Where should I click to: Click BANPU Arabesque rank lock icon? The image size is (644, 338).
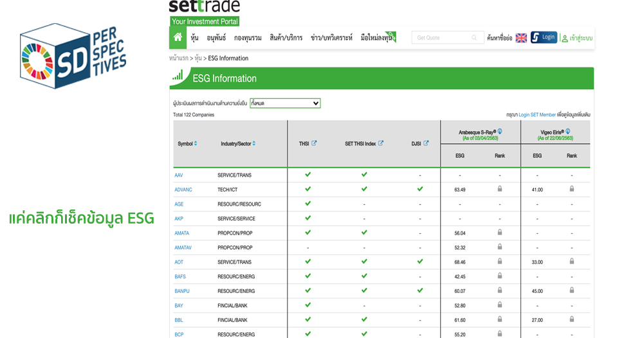coord(500,290)
